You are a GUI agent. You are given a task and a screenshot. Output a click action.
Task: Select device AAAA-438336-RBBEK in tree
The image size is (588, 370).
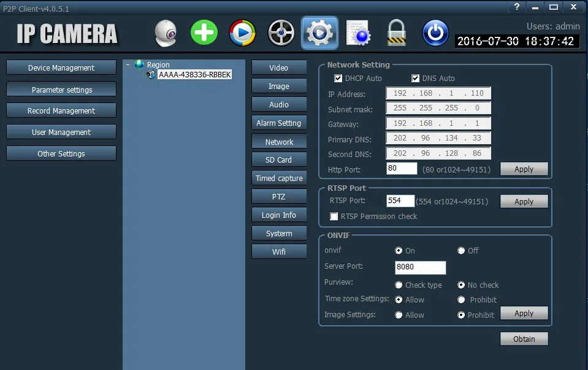[x=194, y=74]
